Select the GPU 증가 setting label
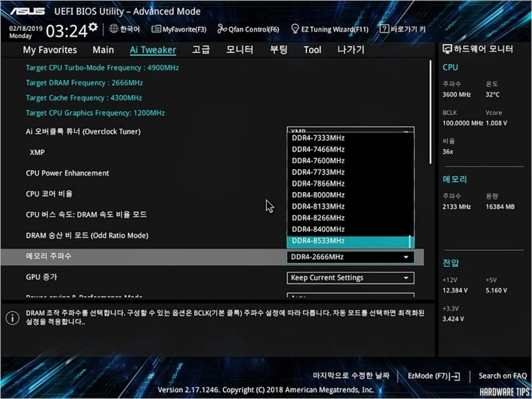Screen dimensions: 532x399 point(42,277)
